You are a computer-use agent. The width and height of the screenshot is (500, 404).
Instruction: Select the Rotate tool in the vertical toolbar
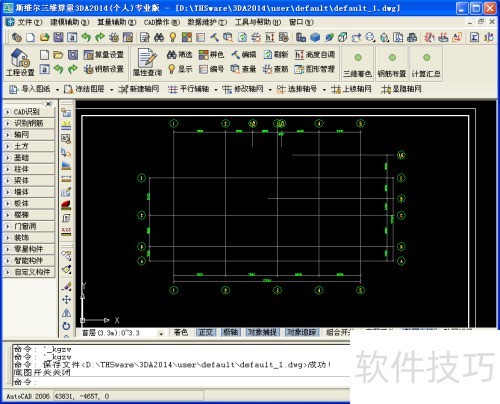point(66,326)
